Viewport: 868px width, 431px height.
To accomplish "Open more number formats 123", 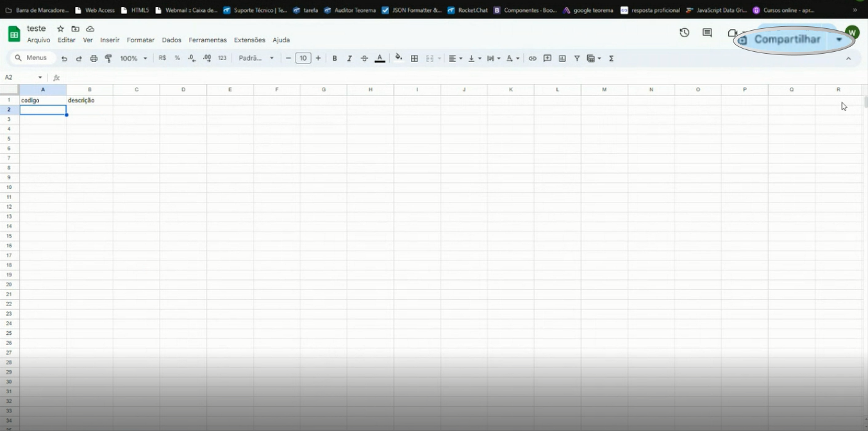I will [222, 58].
